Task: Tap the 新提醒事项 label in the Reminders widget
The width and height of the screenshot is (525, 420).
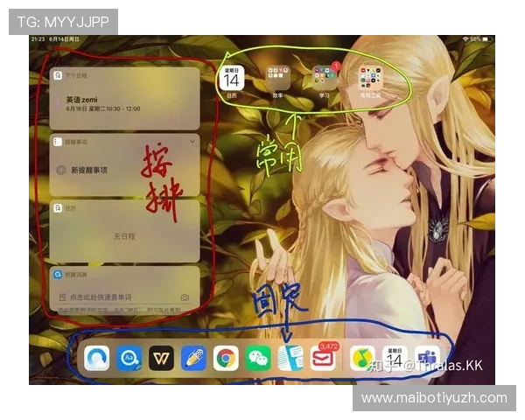Action: tap(89, 170)
